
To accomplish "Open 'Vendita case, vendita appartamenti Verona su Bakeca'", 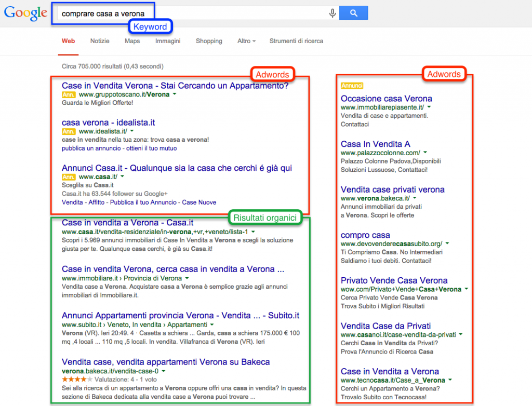I will 166,362.
